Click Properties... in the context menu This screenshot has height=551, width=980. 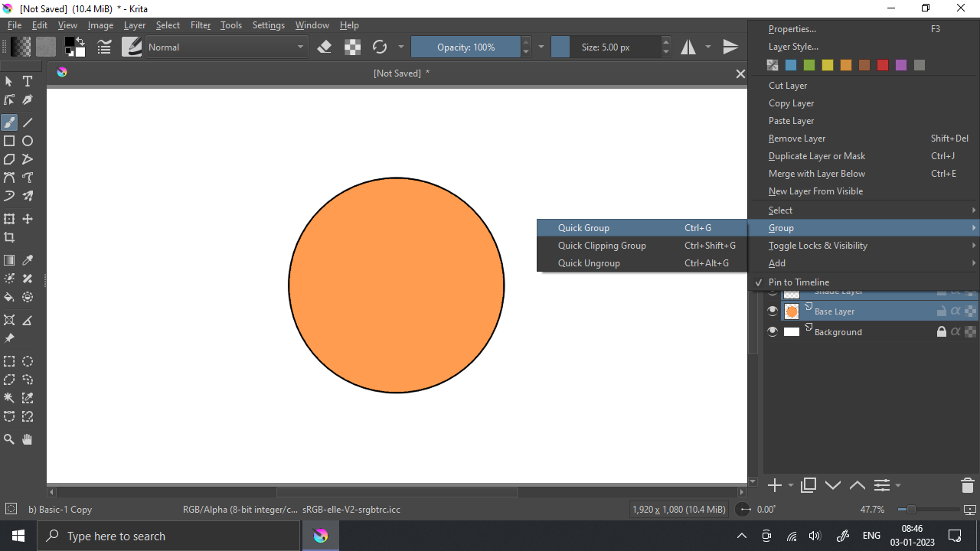[864, 28]
